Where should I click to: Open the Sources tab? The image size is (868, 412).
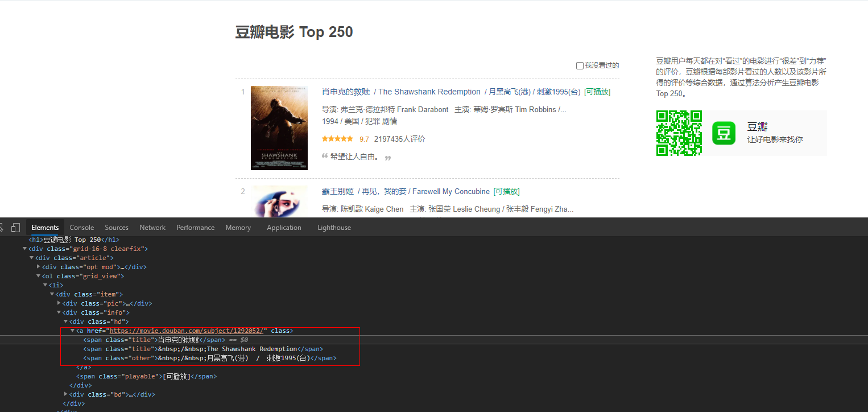point(117,228)
